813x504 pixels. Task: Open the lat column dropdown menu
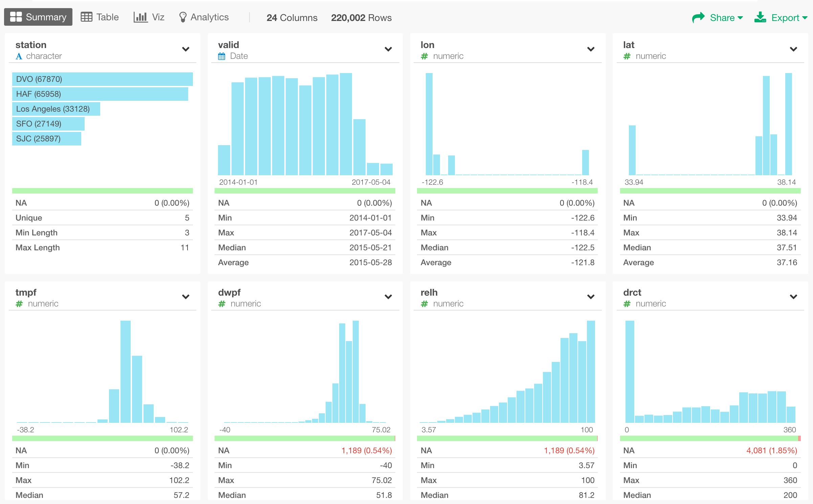(793, 49)
